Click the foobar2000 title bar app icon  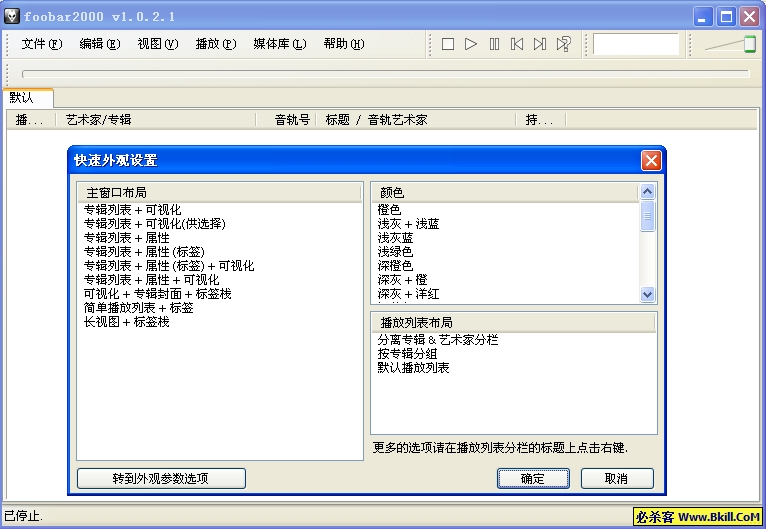pyautogui.click(x=11, y=17)
